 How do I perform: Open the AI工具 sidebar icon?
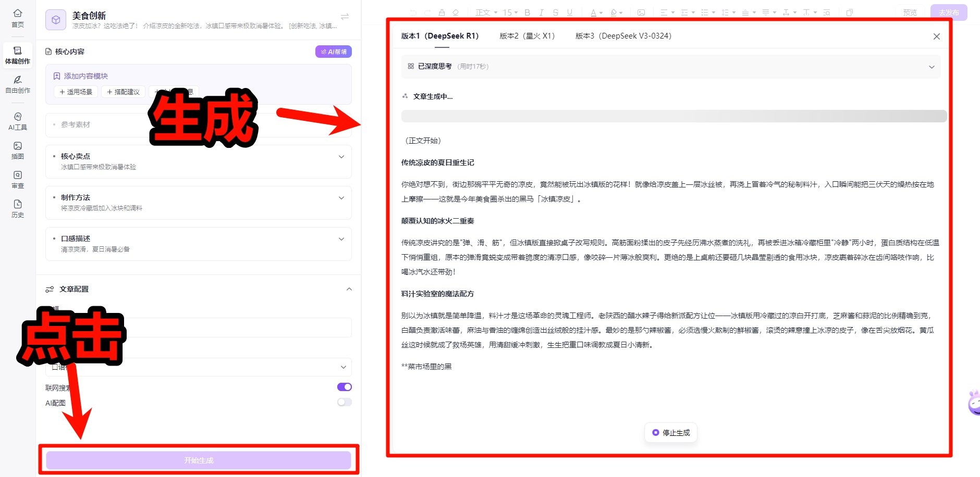[x=18, y=121]
